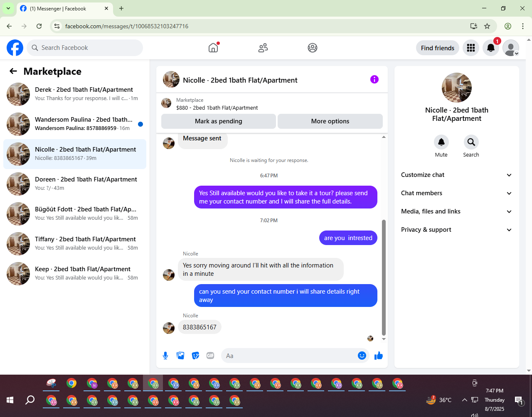
Task: Expand Media, files and links section
Action: [x=457, y=211]
